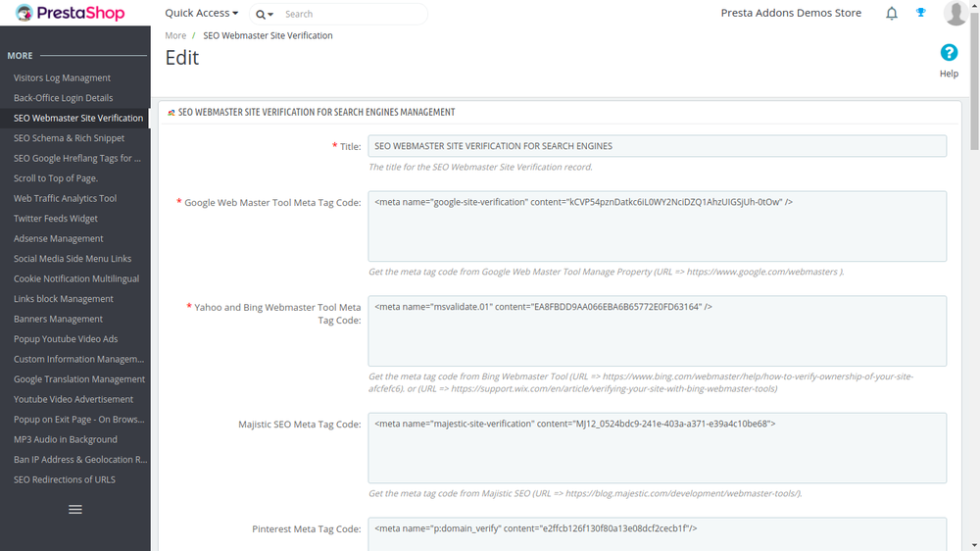Image resolution: width=980 pixels, height=551 pixels.
Task: Click the Majistic SEO meta tag textarea
Action: point(657,448)
